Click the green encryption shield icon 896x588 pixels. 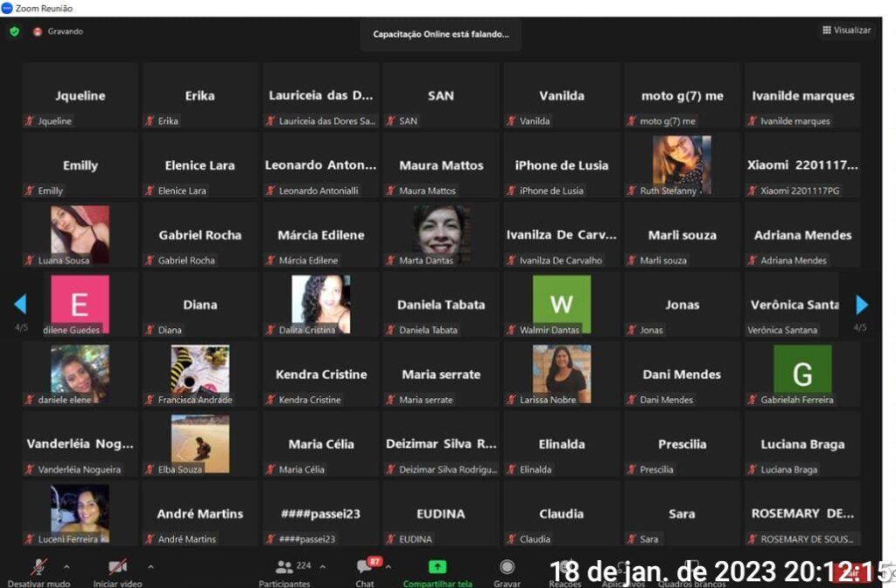point(14,31)
